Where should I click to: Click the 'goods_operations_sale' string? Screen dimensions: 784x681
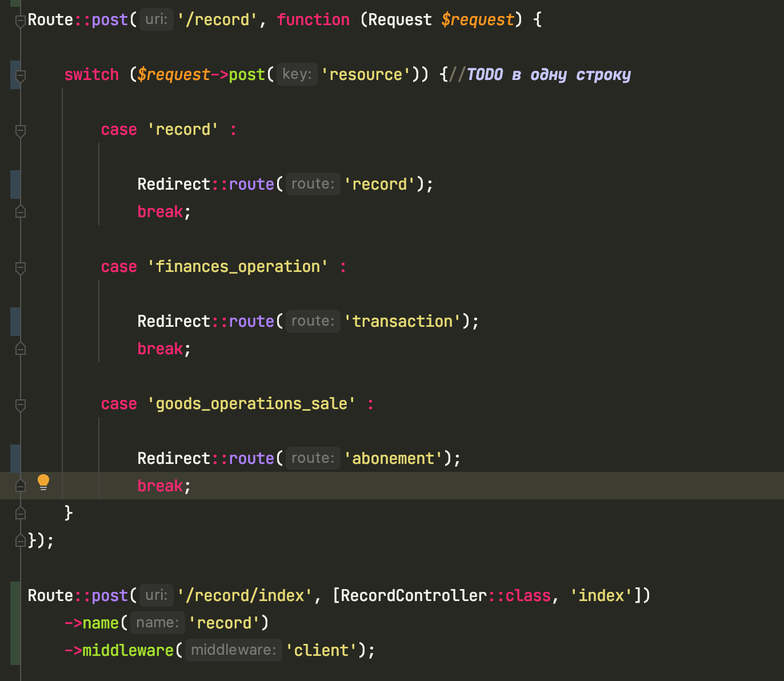(251, 404)
